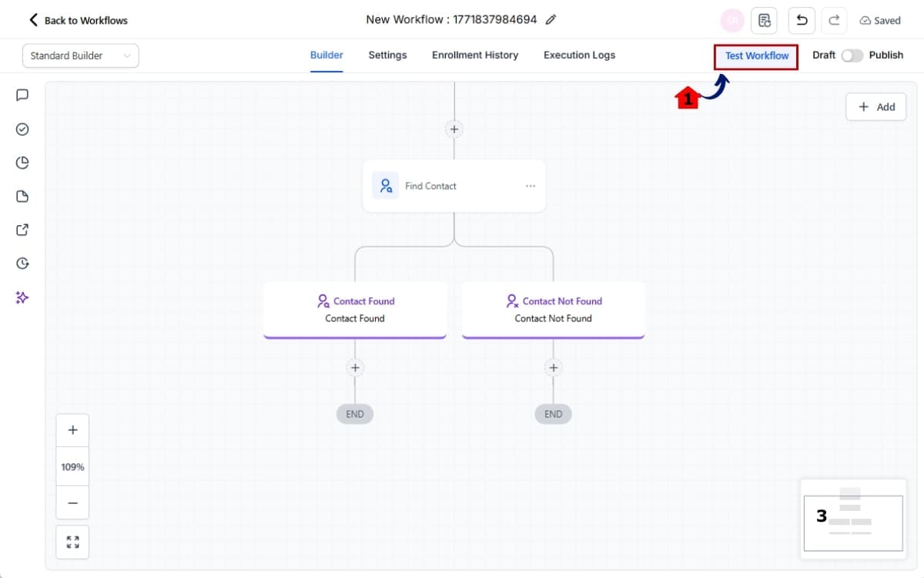
Task: Click the redo arrow icon
Action: (834, 20)
